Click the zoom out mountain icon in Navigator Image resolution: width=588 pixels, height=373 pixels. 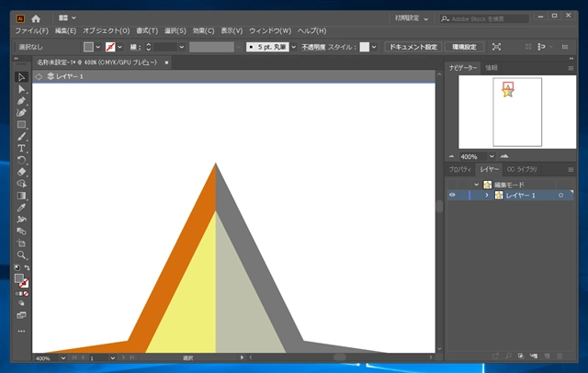pos(451,156)
